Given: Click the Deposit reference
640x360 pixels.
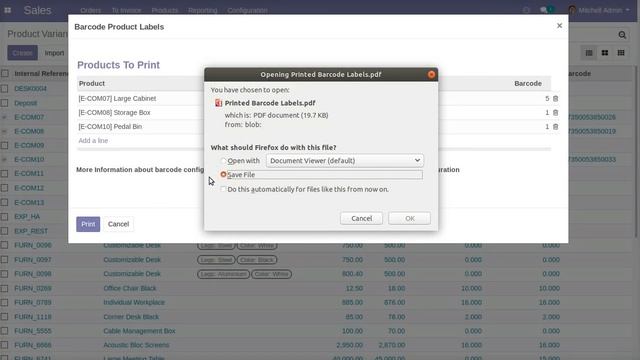Looking at the screenshot, I should (x=26, y=103).
